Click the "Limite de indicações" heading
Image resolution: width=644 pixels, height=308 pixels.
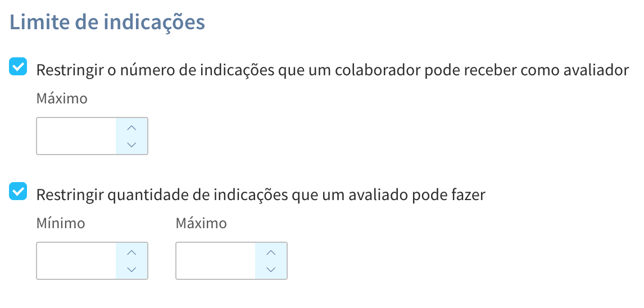tap(107, 22)
